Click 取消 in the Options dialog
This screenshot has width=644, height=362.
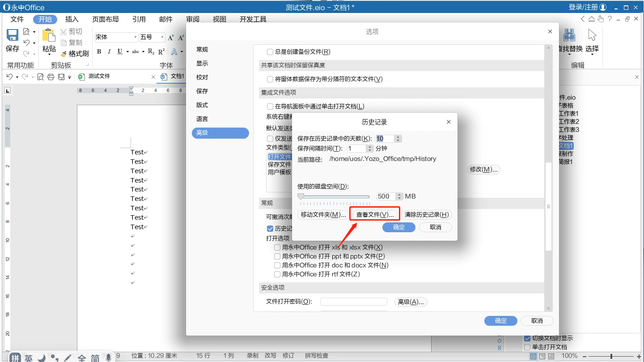pos(537,321)
